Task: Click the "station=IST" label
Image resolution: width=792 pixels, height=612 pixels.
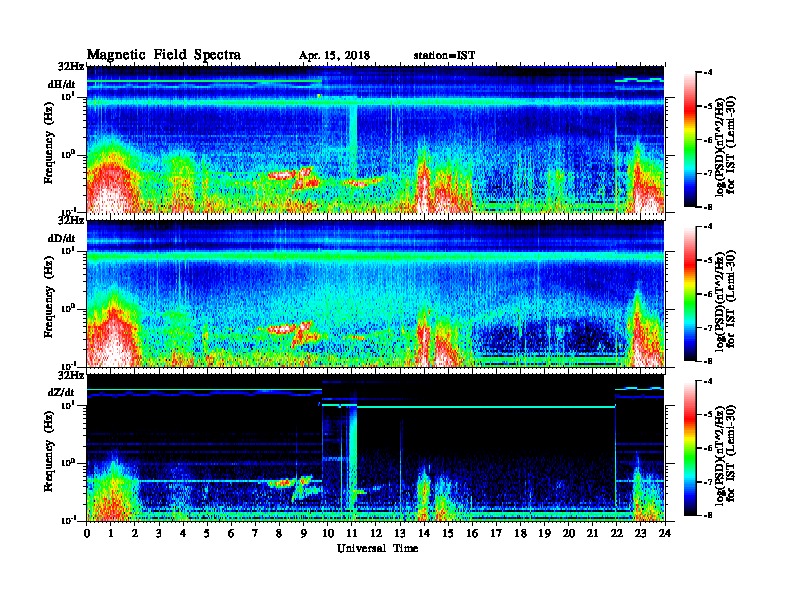Action: pos(444,56)
